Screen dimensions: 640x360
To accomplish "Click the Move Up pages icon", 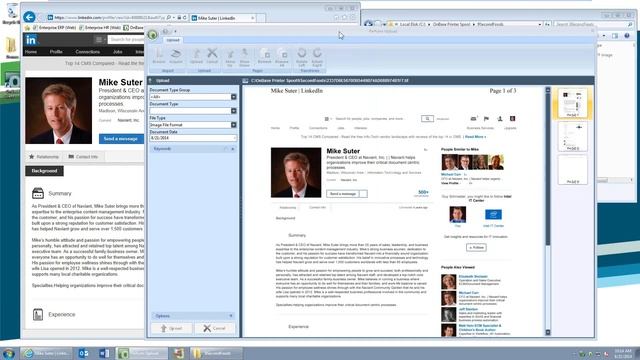I will 230,58.
